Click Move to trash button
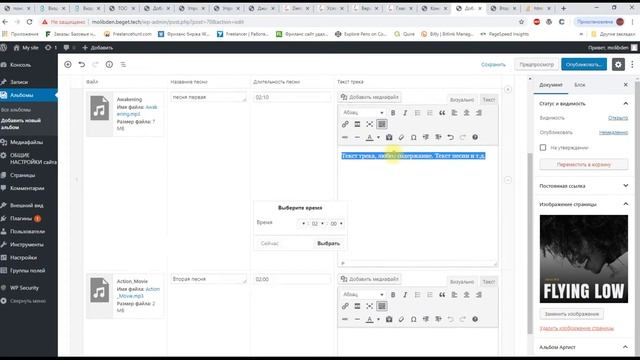This screenshot has height=360, width=640. 584,164
